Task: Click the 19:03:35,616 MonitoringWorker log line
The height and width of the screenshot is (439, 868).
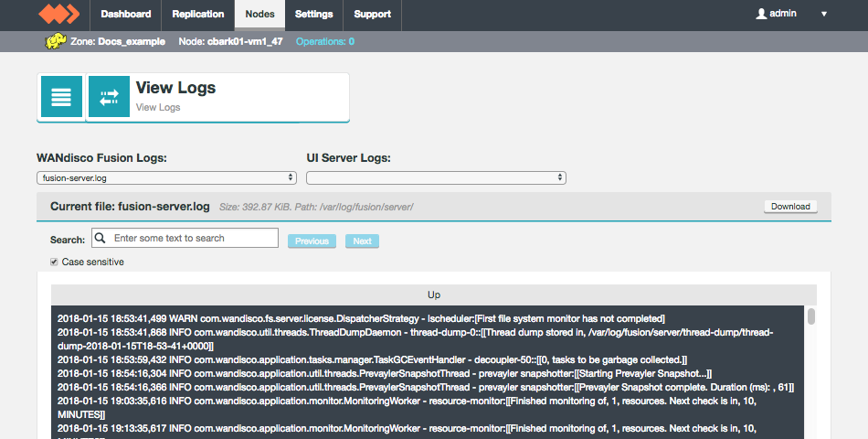Action: pyautogui.click(x=407, y=407)
